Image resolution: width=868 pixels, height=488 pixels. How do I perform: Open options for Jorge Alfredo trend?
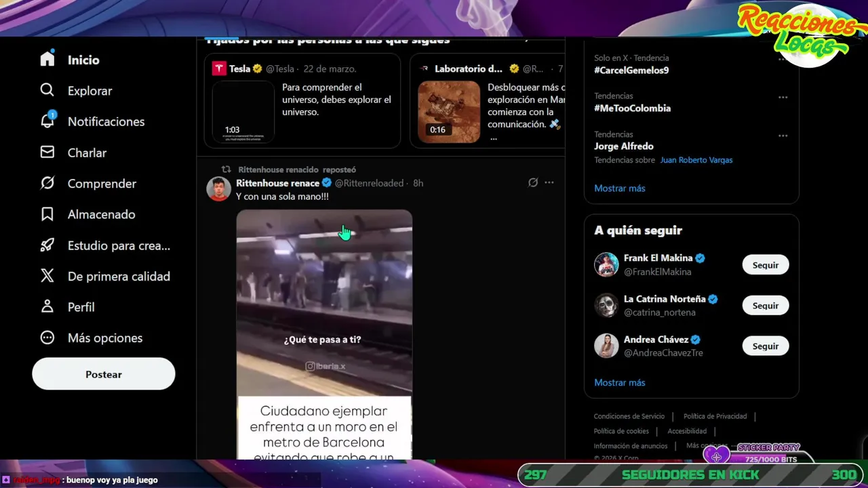point(783,136)
